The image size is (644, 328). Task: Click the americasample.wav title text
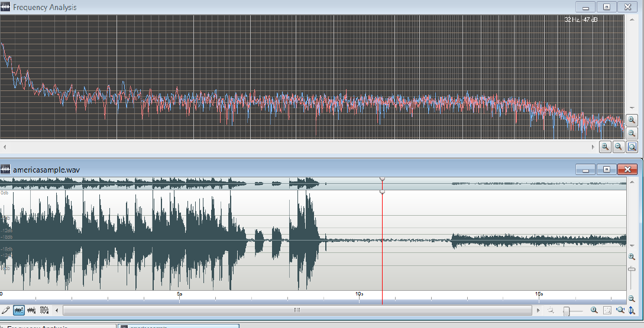click(46, 170)
